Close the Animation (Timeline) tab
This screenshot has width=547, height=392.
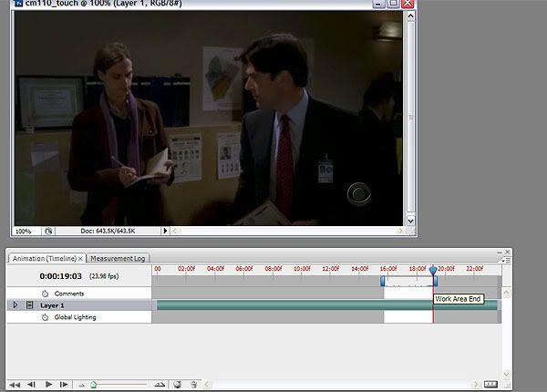coord(80,258)
